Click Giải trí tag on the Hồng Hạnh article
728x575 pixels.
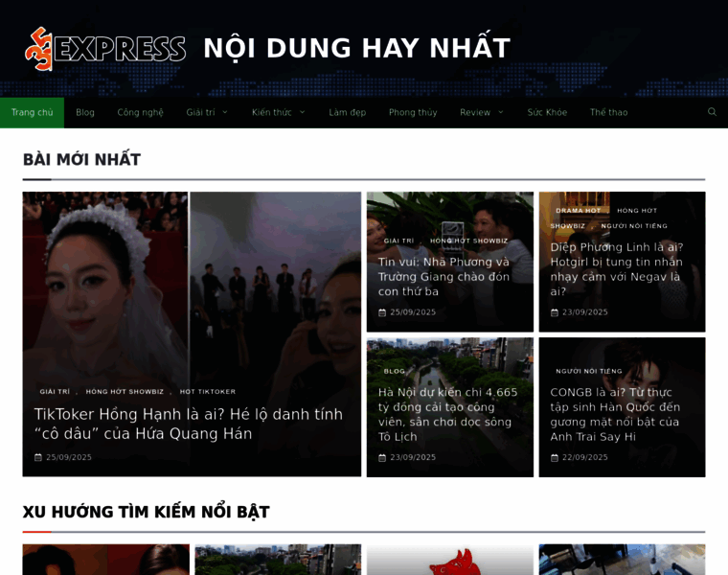[x=55, y=392]
